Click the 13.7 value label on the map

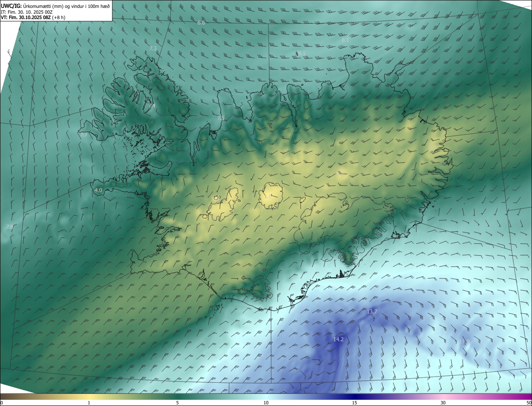372,311
